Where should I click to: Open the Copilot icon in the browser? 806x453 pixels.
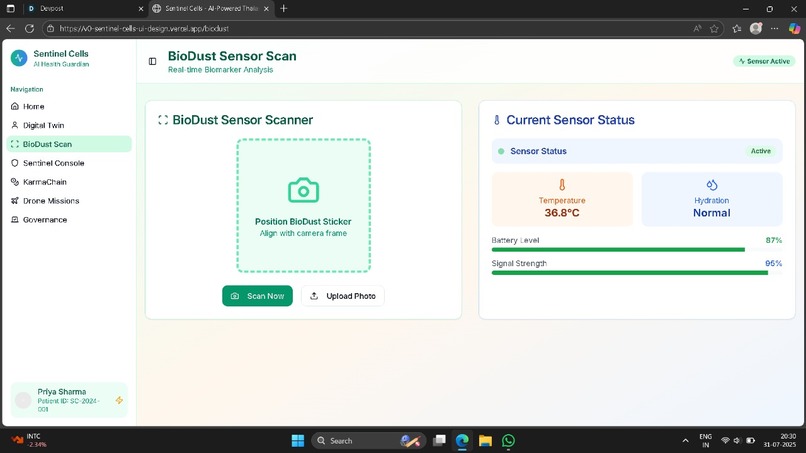pyautogui.click(x=794, y=29)
